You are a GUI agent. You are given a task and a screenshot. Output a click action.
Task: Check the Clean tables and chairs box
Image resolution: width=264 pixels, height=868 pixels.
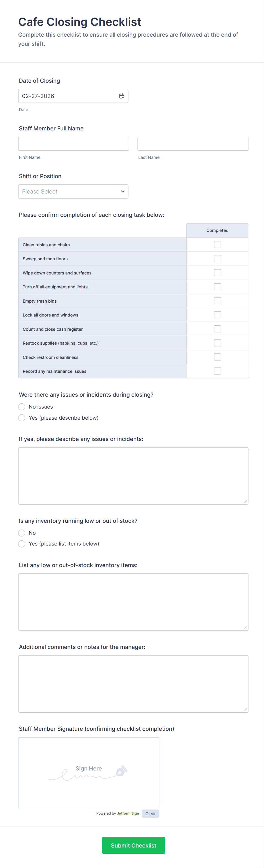pos(217,245)
